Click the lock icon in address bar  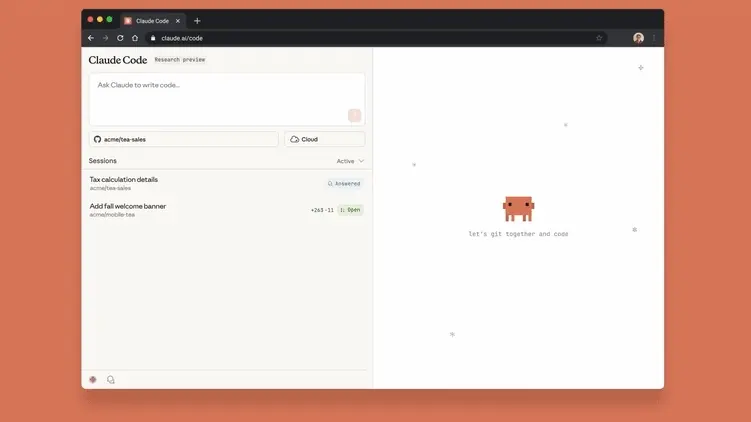[x=153, y=38]
